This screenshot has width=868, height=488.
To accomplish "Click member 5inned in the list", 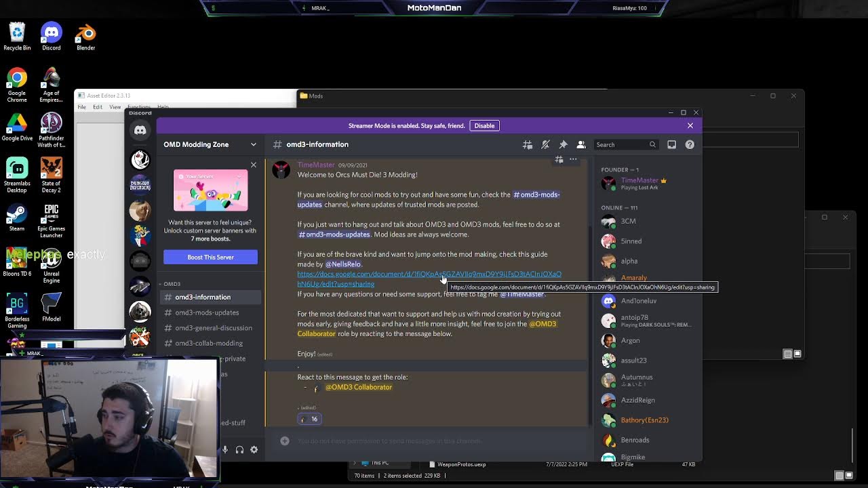I will point(648,241).
